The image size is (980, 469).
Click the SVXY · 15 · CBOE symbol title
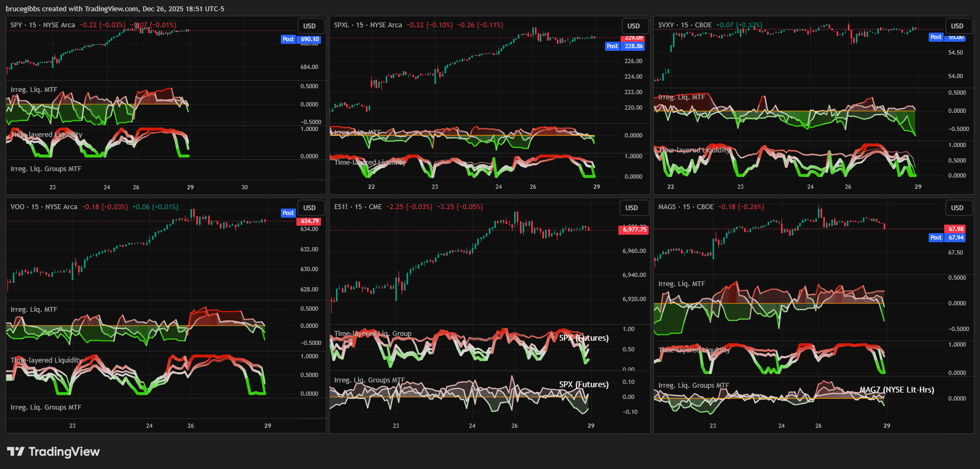click(x=685, y=25)
